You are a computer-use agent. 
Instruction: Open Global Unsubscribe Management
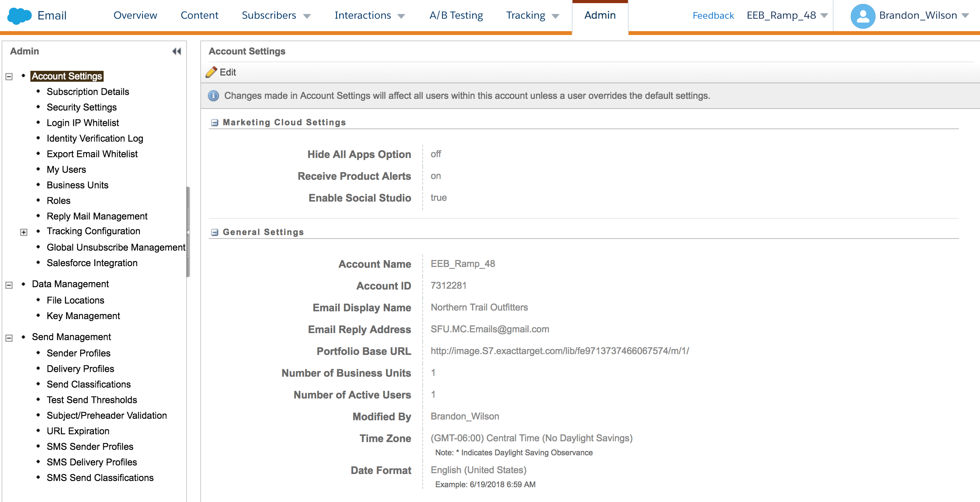click(116, 247)
